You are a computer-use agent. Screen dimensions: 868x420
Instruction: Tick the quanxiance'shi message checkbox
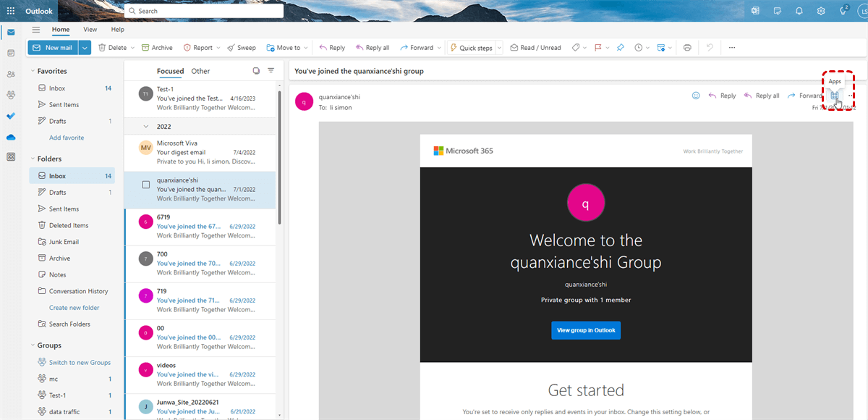tap(145, 185)
